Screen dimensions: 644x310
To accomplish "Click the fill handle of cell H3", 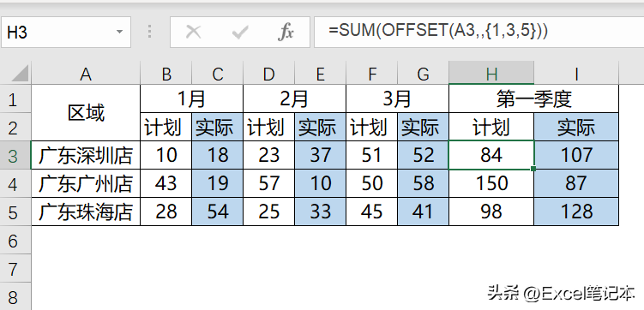I will [533, 169].
